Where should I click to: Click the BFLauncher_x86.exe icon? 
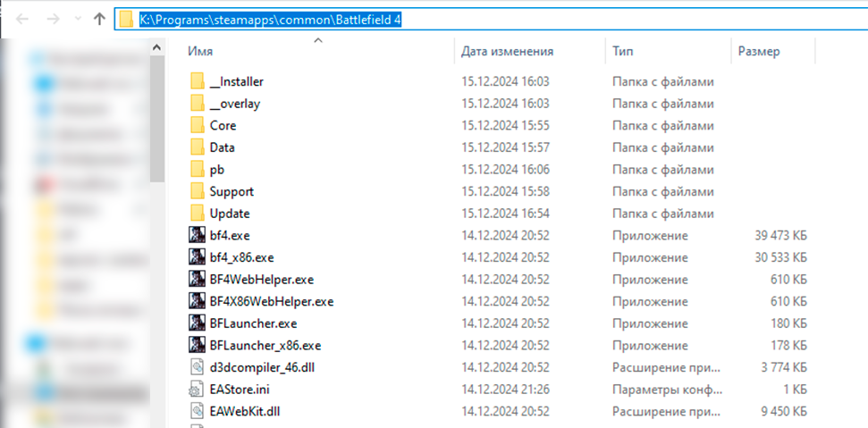pos(197,346)
